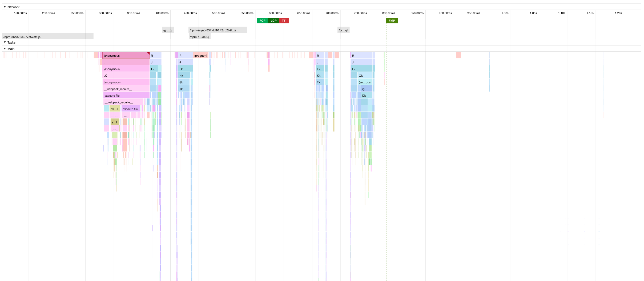Select the /gr...ql request near 750ms
Screen dimensions: 644x281
[343, 30]
